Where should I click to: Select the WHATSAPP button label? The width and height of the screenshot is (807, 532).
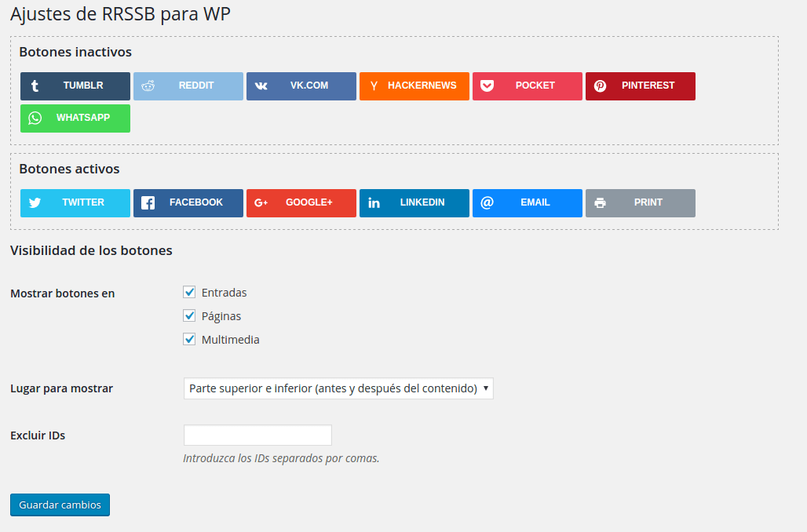(83, 118)
